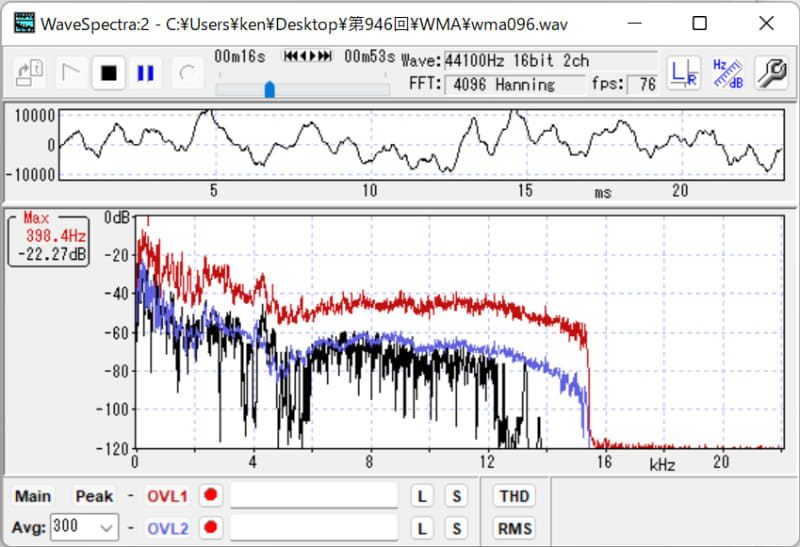Click the elapsed time 00m16s
Image resolution: width=800 pixels, height=547 pixels.
click(240, 56)
